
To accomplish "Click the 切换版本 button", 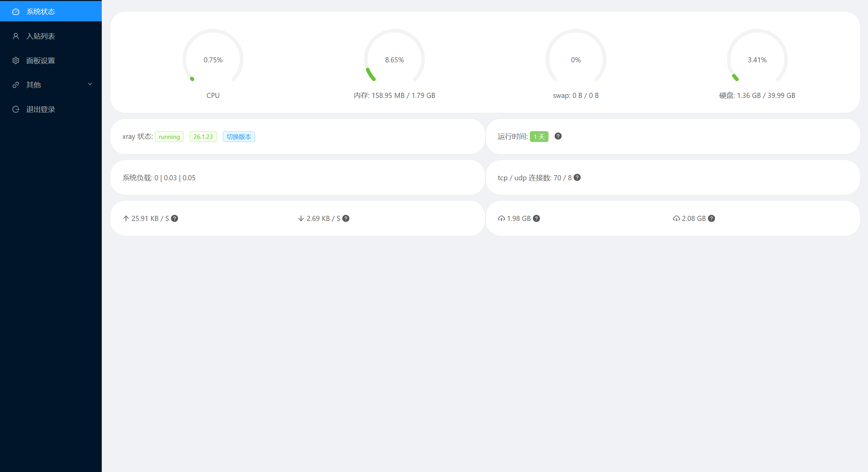I will [239, 137].
